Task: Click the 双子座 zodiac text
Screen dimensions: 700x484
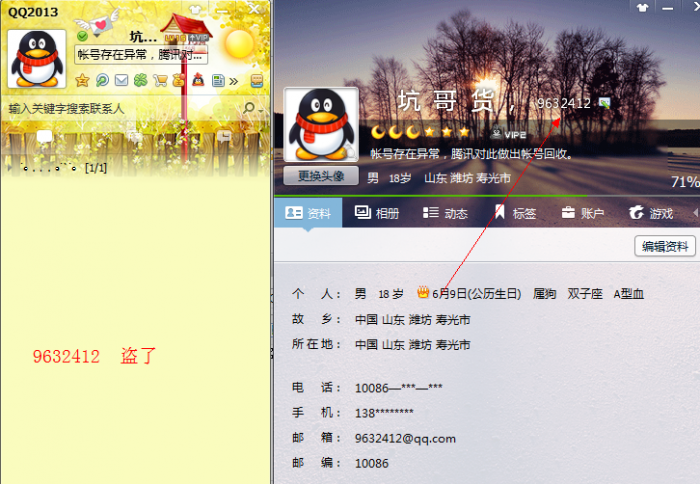Action: 585,294
